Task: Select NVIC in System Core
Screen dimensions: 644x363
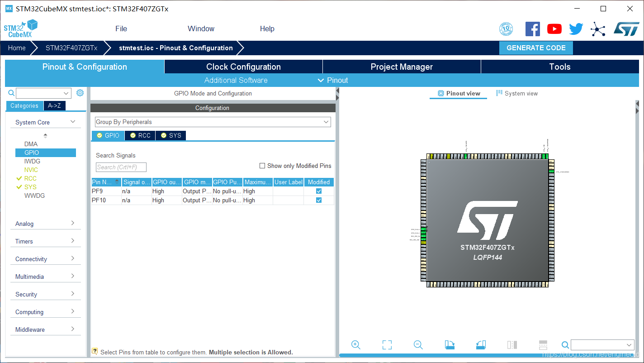Action: coord(31,170)
